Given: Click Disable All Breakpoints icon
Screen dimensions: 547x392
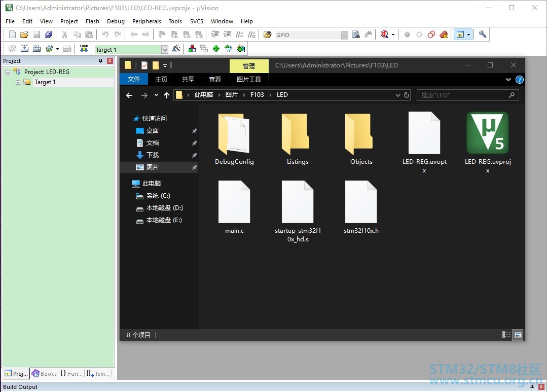Looking at the screenshot, I should [431, 34].
